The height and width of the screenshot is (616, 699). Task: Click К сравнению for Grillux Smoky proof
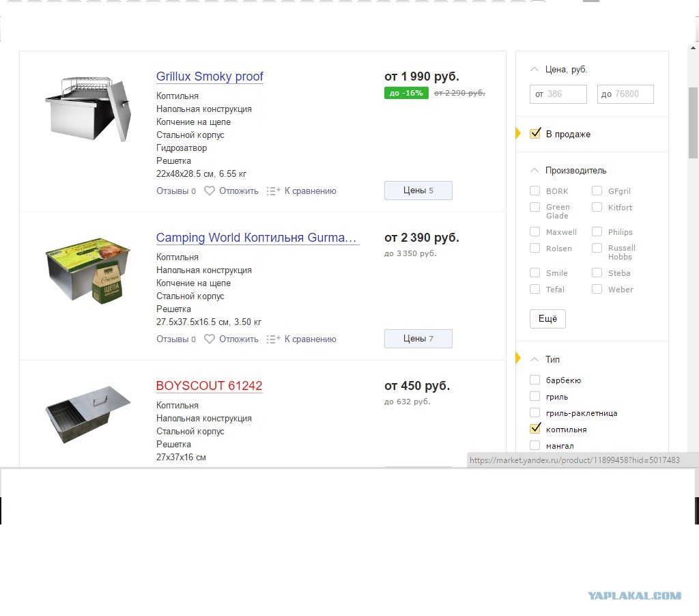311,191
